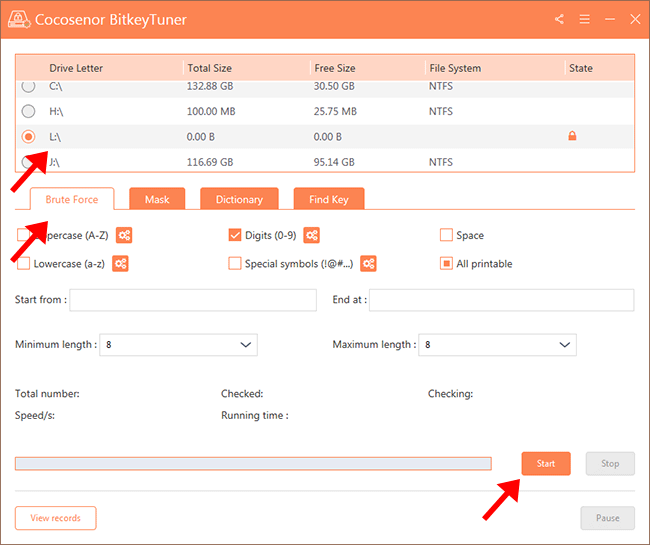This screenshot has height=545, width=650.
Task: Switch to the Brute Force tab
Action: (72, 199)
